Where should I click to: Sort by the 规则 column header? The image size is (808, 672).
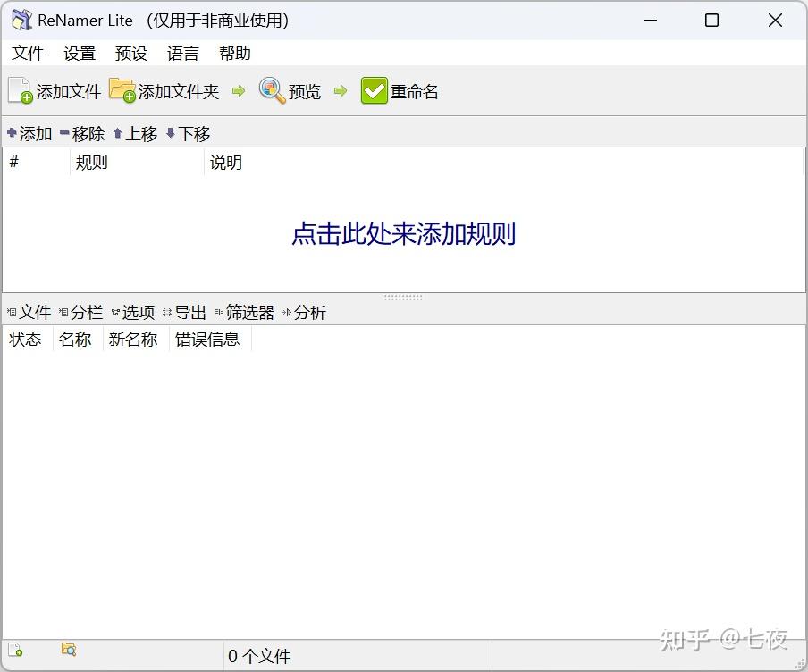point(137,163)
